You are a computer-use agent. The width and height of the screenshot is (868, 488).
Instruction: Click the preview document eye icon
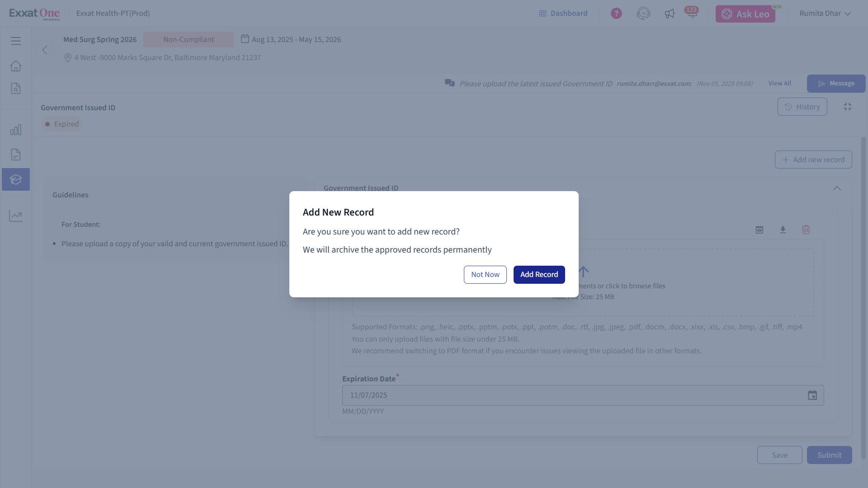click(x=759, y=230)
